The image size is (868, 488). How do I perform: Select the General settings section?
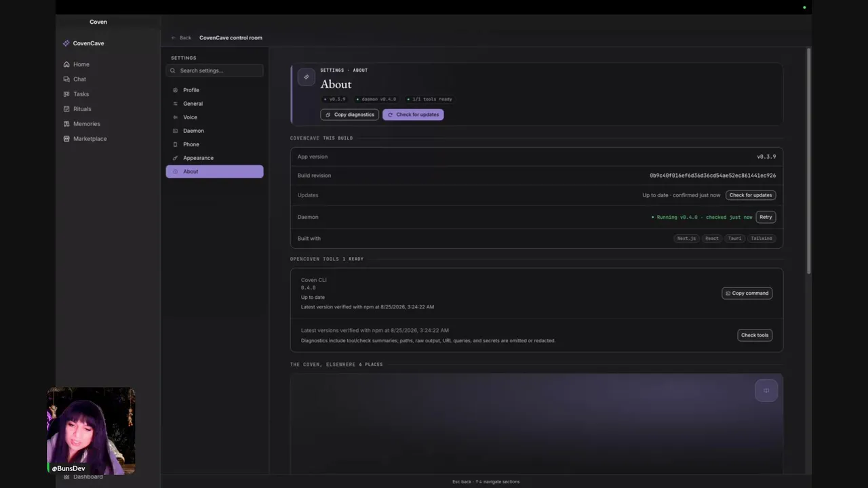point(214,104)
